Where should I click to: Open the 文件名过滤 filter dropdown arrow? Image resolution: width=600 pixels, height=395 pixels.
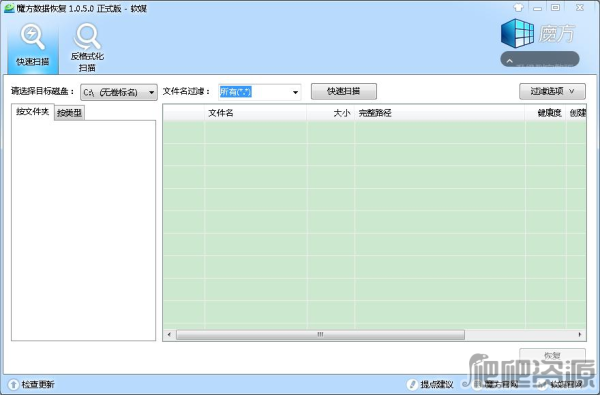295,92
